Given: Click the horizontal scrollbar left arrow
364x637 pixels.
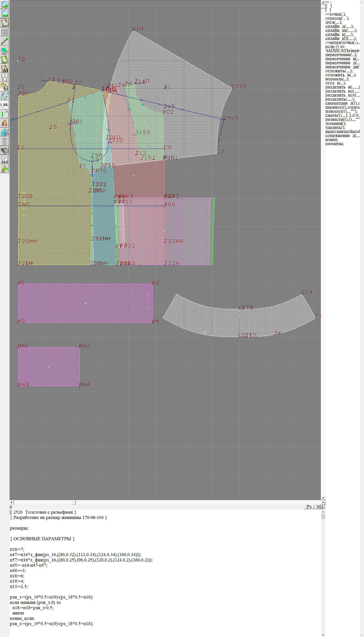Looking at the screenshot, I should [11, 502].
